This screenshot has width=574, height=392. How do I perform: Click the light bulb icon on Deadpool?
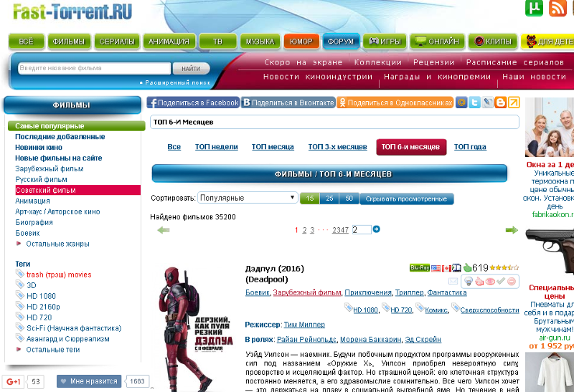[x=469, y=281]
